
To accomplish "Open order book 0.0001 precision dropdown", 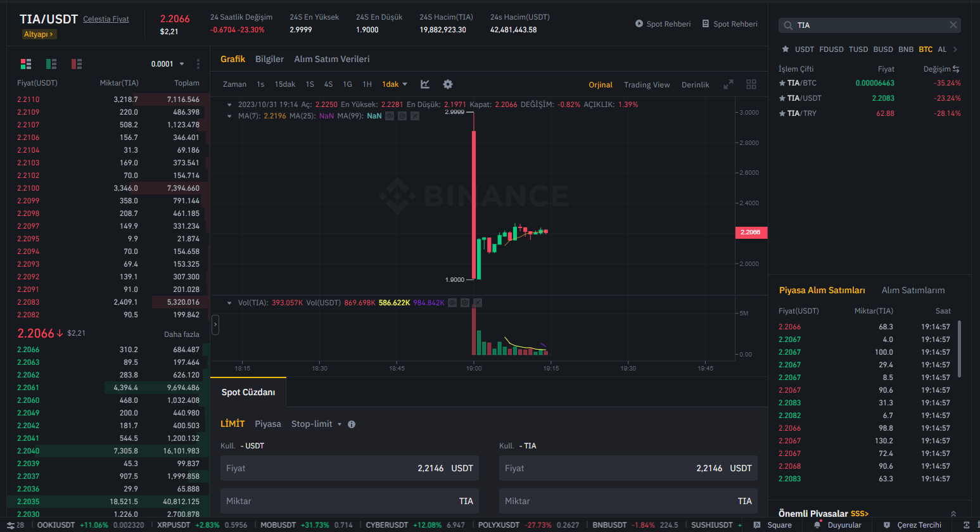I will tap(168, 64).
